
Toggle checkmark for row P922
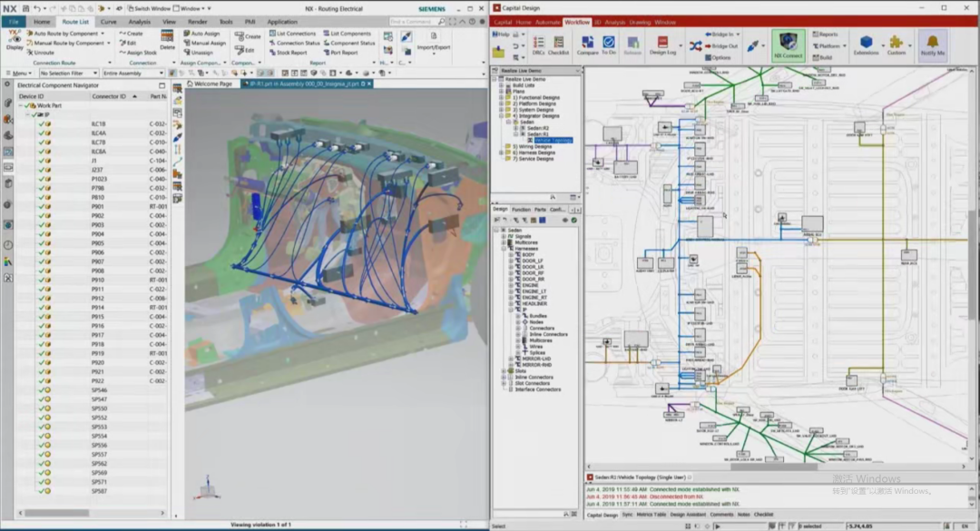click(41, 381)
